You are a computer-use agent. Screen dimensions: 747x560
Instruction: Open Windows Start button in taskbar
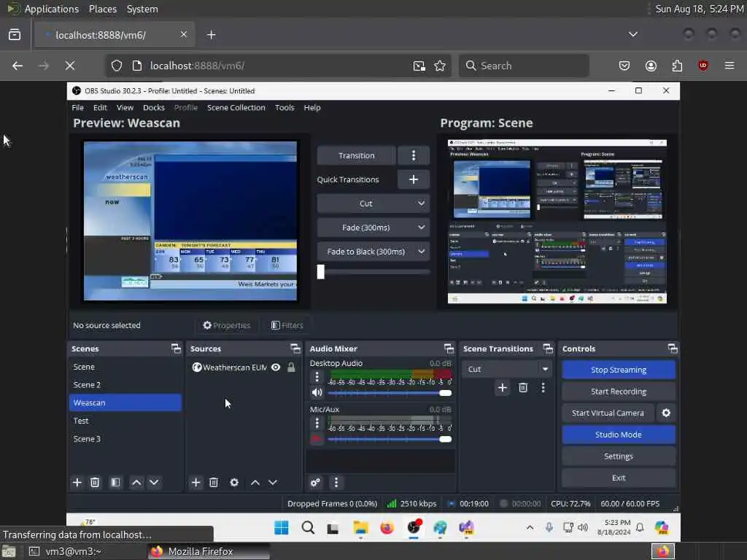point(281,528)
